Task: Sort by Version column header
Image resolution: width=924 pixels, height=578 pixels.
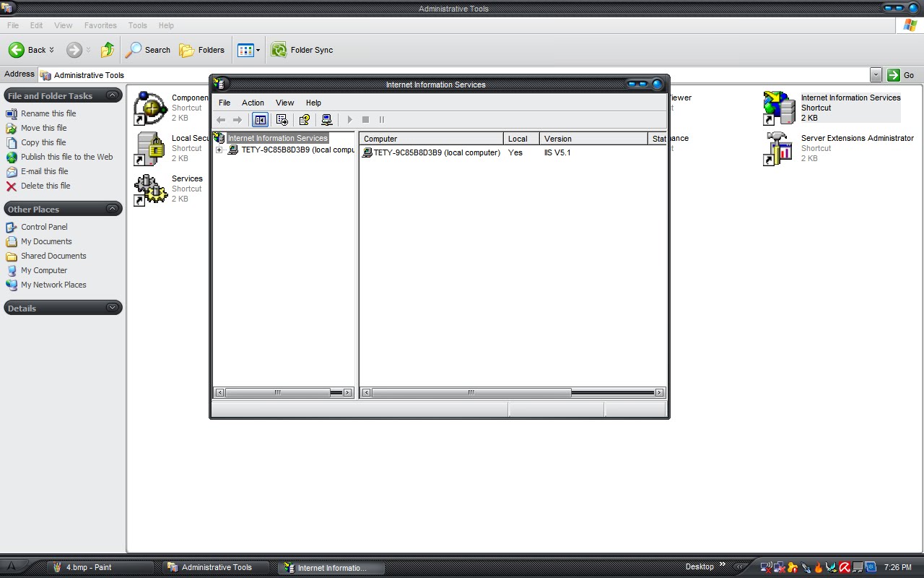Action: [x=593, y=139]
